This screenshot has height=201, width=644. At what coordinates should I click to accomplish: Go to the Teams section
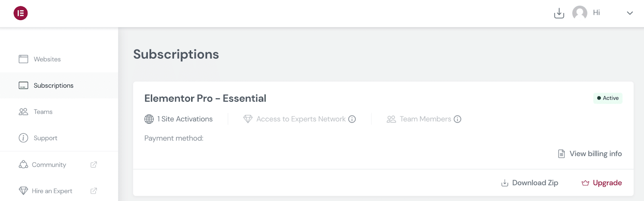click(x=43, y=112)
